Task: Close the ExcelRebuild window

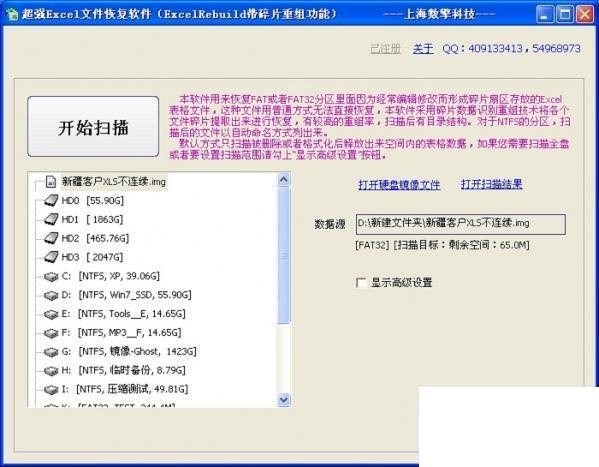Action: pyautogui.click(x=584, y=15)
